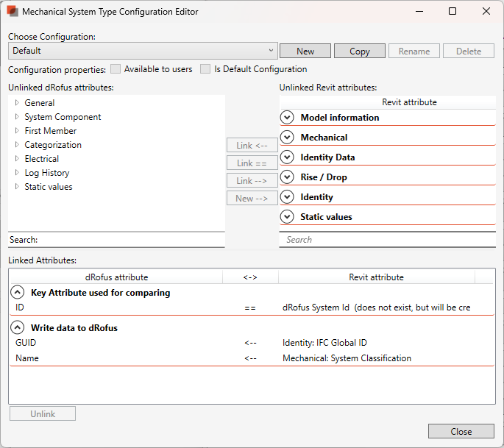Expand the Mechanical Revit attribute group
This screenshot has height=448, width=504.
pyautogui.click(x=287, y=138)
